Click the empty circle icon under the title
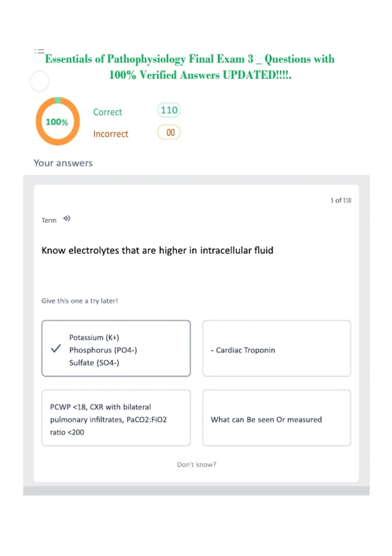 tap(40, 81)
